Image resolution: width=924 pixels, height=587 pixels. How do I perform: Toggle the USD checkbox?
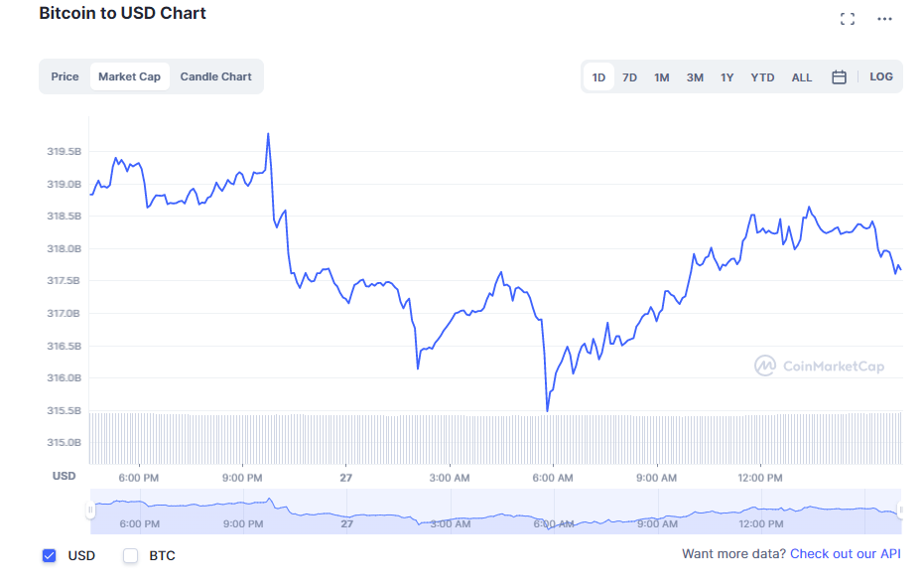coord(49,555)
